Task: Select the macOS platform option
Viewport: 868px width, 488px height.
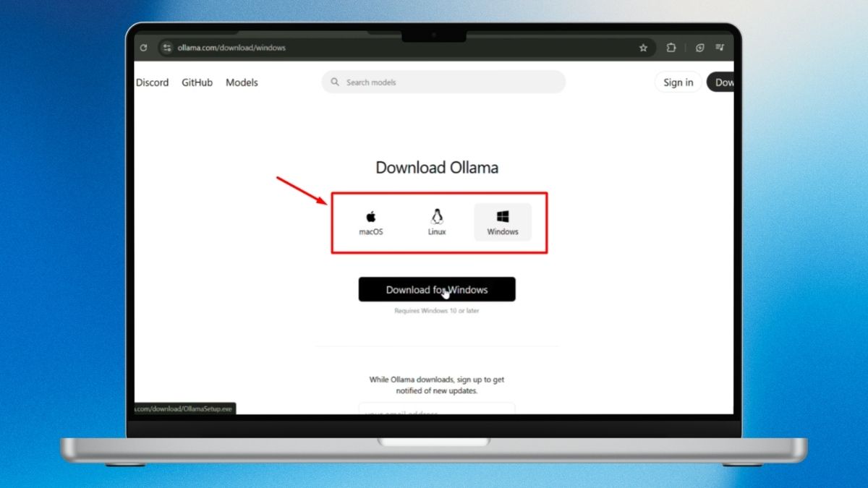Action: click(x=371, y=223)
